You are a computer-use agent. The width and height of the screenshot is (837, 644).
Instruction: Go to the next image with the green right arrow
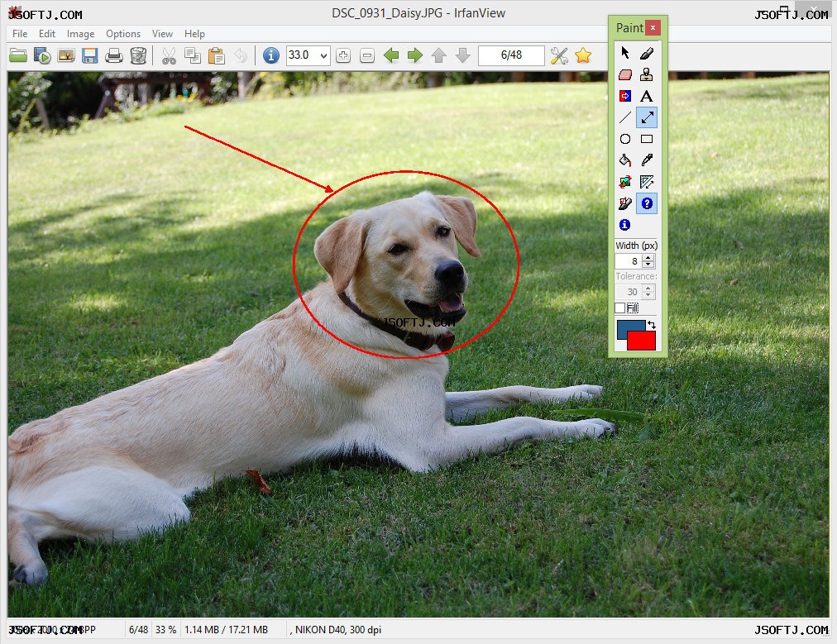point(414,55)
